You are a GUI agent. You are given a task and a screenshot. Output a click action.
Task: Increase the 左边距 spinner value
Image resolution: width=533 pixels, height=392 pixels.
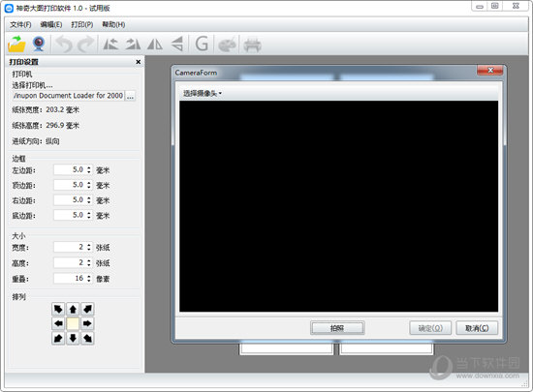click(x=89, y=167)
